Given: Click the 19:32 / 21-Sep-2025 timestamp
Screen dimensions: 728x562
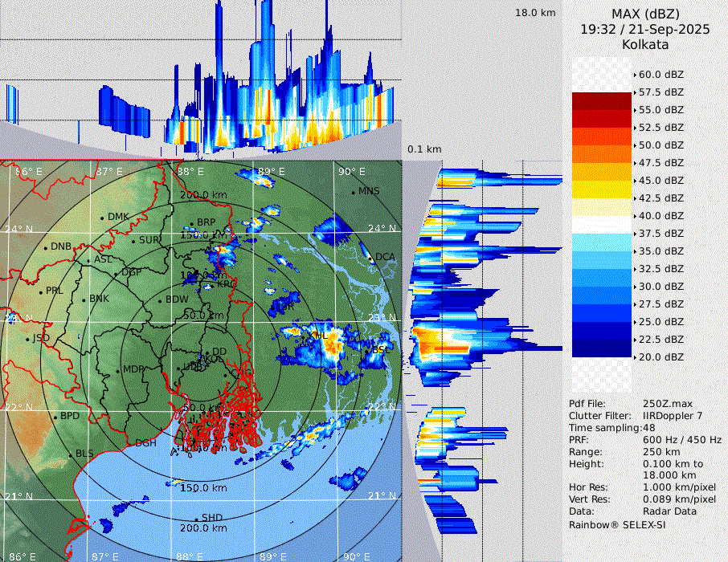Looking at the screenshot, I should [x=645, y=29].
